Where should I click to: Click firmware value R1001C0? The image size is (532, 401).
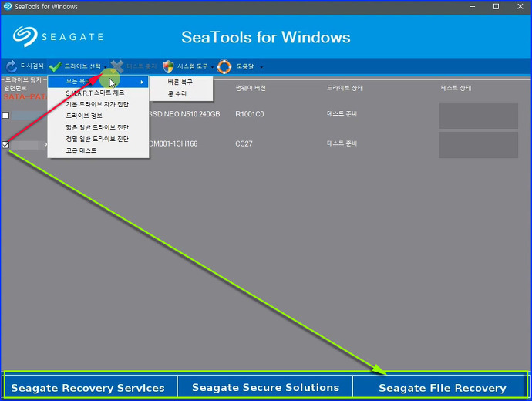[249, 114]
